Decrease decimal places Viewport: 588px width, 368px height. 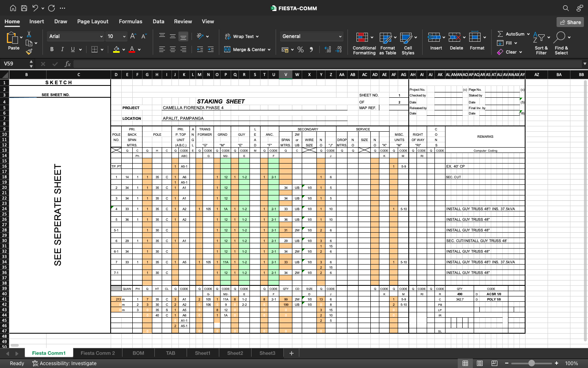pos(339,49)
